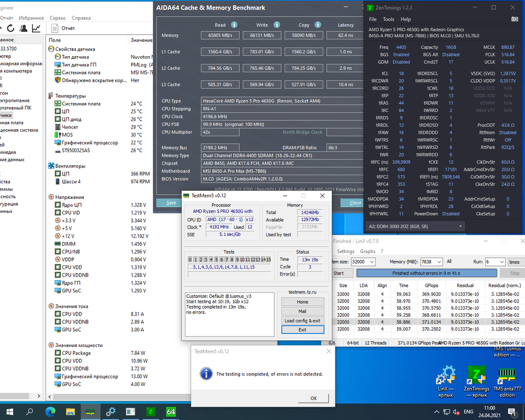
Task: Click TestMem5 Home button
Action: tap(303, 302)
